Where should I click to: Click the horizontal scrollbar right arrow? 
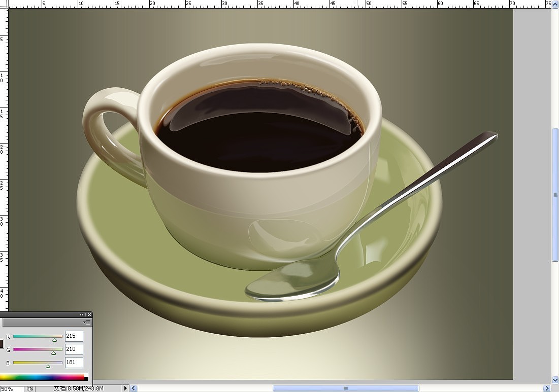click(x=547, y=388)
